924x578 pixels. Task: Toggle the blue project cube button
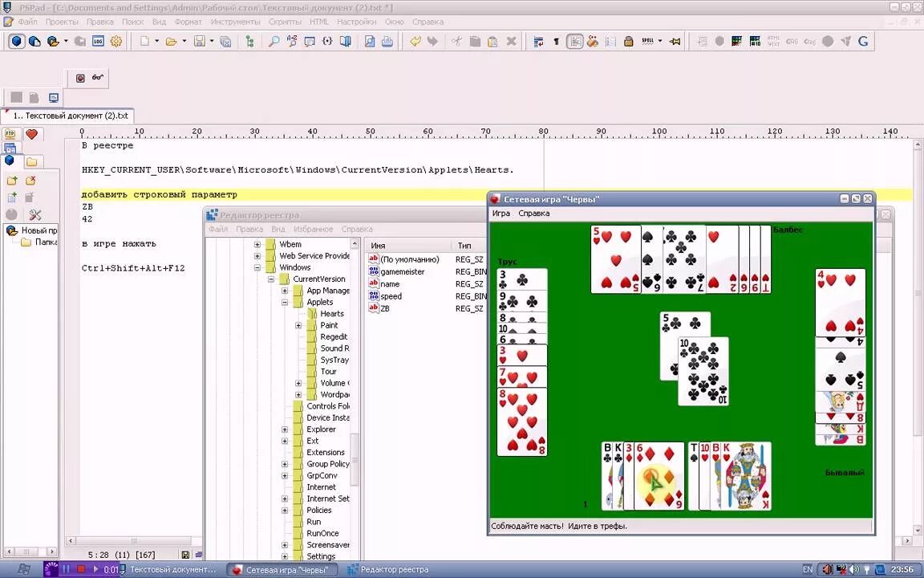tap(17, 41)
